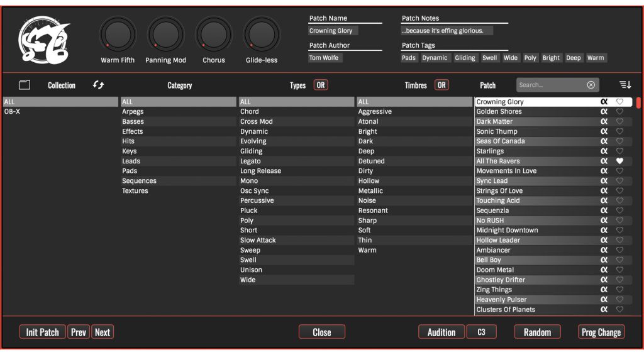Click the alpha icon next to Golden Shores
This screenshot has width=644, height=355.
604,112
